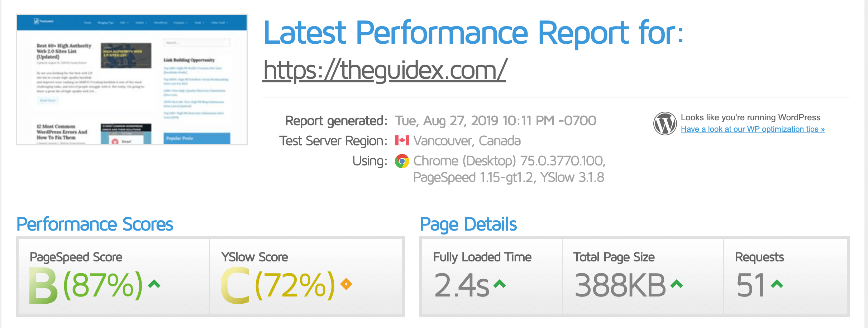Click the Total Page Size box
The width and height of the screenshot is (868, 328).
coord(643,277)
